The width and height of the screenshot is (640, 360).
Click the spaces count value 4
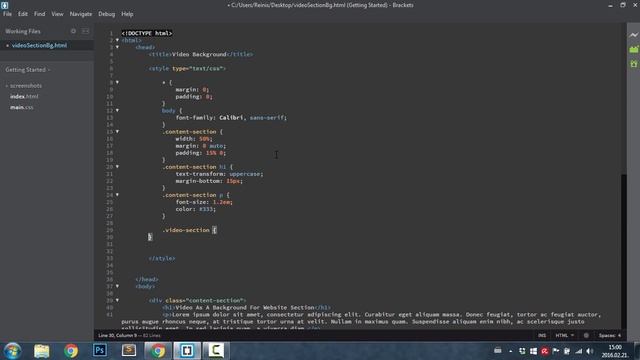(619, 336)
